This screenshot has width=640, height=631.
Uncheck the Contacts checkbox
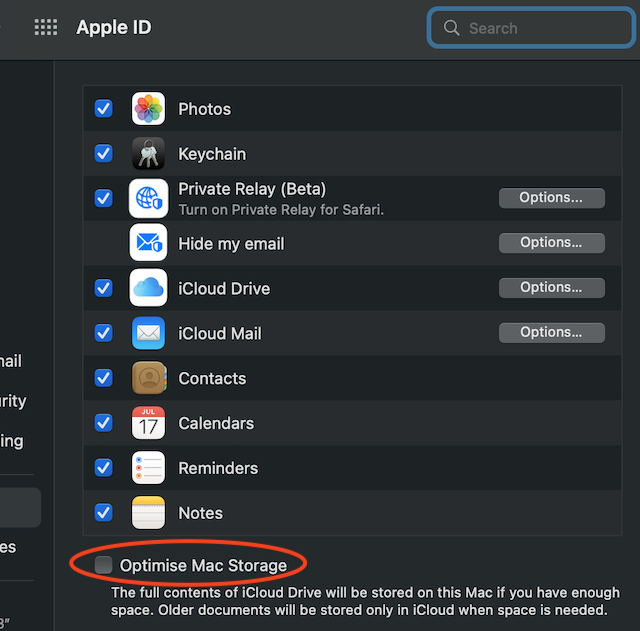click(x=104, y=378)
